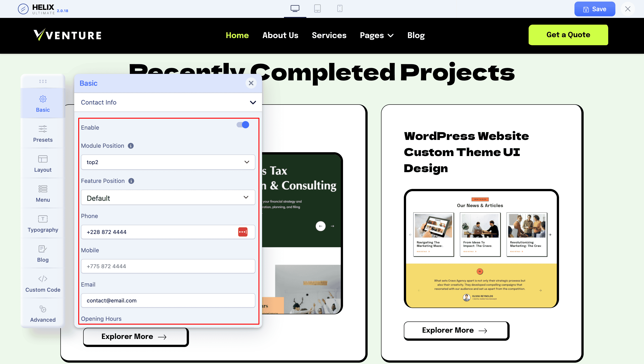
Task: Click the red phone icon next to phone number
Action: (x=243, y=232)
